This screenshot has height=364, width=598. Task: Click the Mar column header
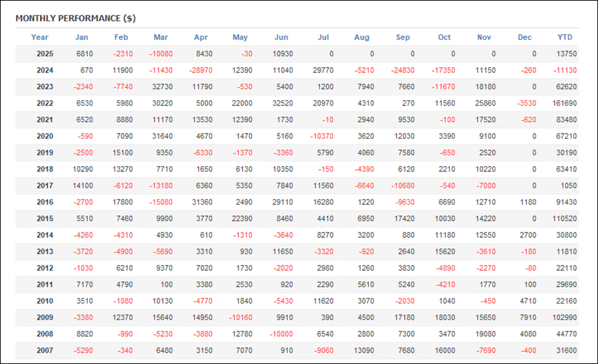click(x=161, y=37)
